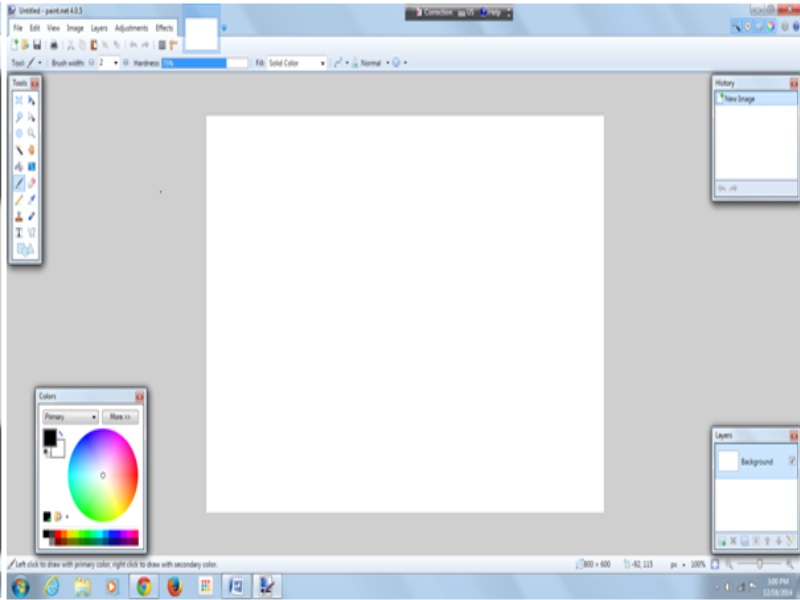800x600 pixels.
Task: Expand the Primary color selector dropdown
Action: (93, 416)
